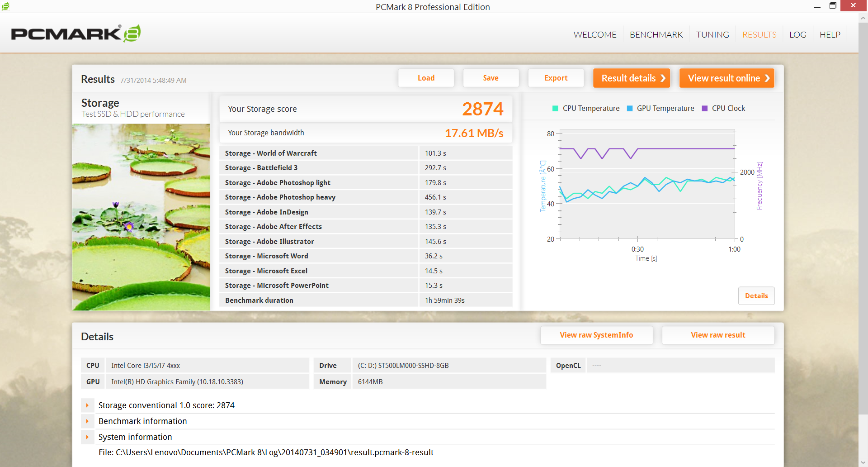The height and width of the screenshot is (467, 868).
Task: Open the WELCOME tab
Action: 595,34
